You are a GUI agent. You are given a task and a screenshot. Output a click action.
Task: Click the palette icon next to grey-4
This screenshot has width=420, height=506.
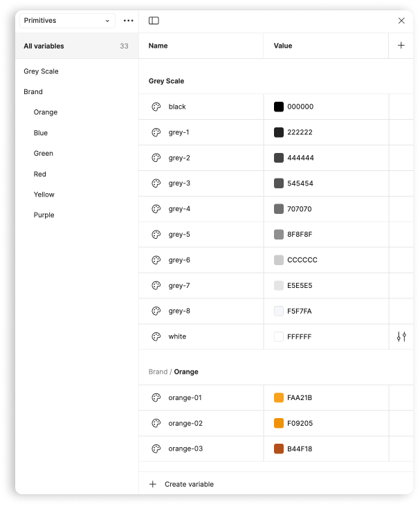156,209
